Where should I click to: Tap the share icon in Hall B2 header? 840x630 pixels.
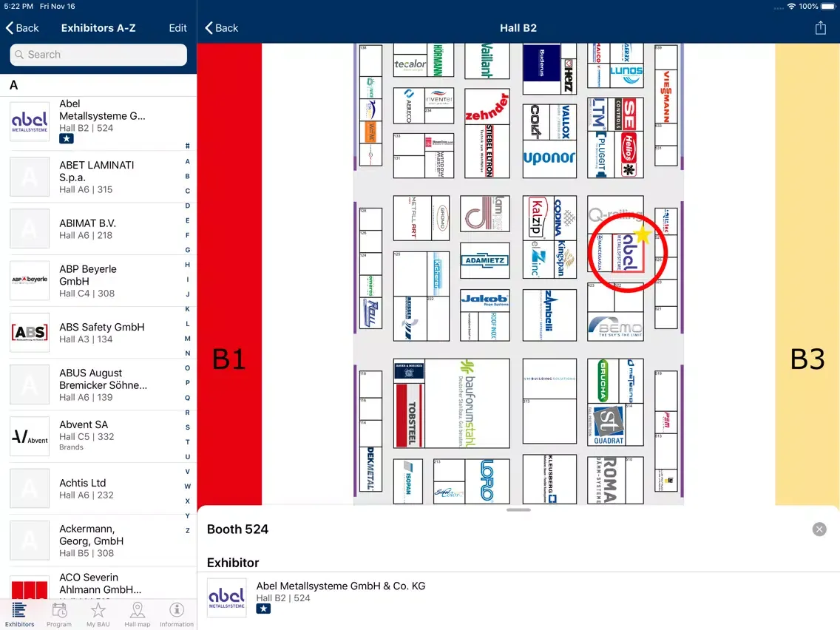820,28
